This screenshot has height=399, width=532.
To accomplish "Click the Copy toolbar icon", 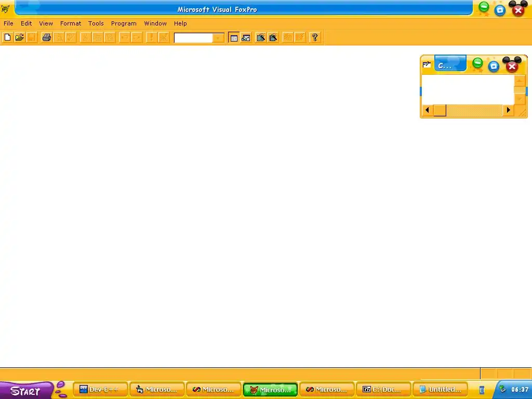I will [97, 37].
